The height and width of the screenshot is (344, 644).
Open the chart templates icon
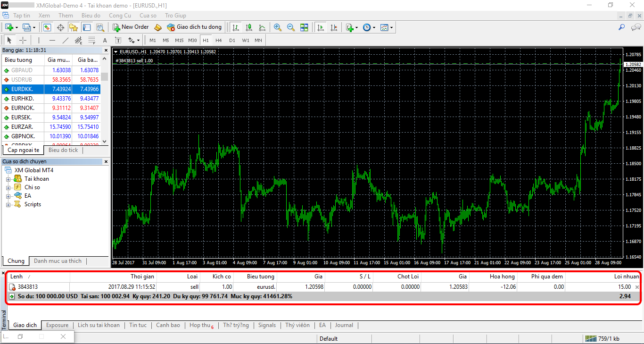[x=384, y=27]
